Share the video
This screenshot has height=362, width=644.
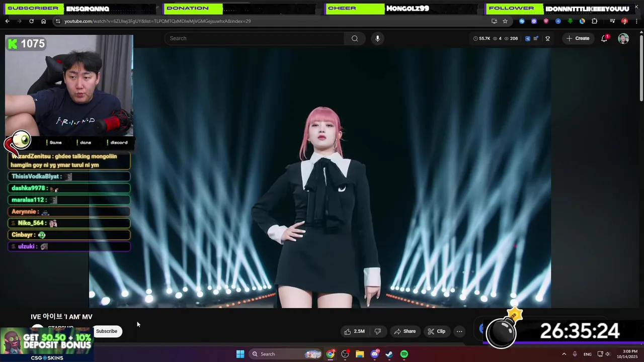(x=405, y=331)
